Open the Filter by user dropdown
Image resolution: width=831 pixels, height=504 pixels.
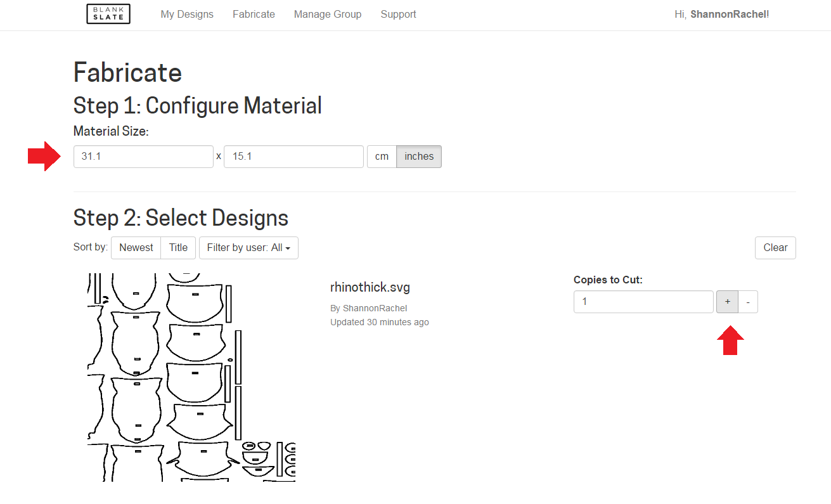pyautogui.click(x=248, y=247)
